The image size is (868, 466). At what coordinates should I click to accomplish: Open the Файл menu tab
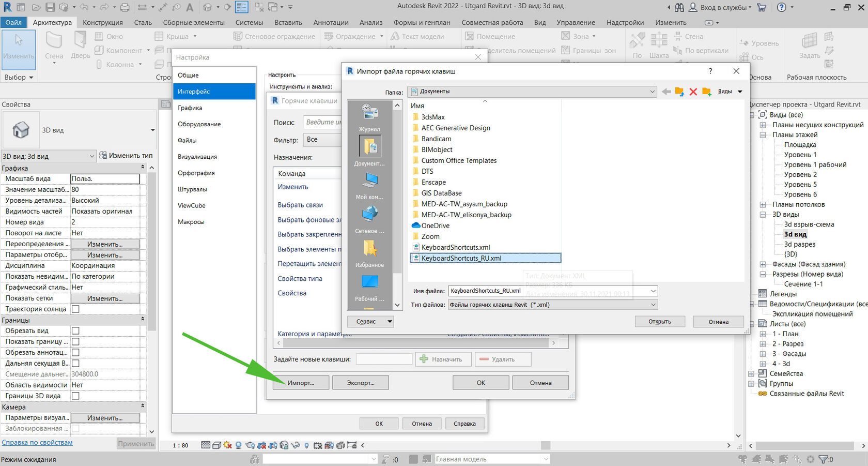click(x=13, y=22)
